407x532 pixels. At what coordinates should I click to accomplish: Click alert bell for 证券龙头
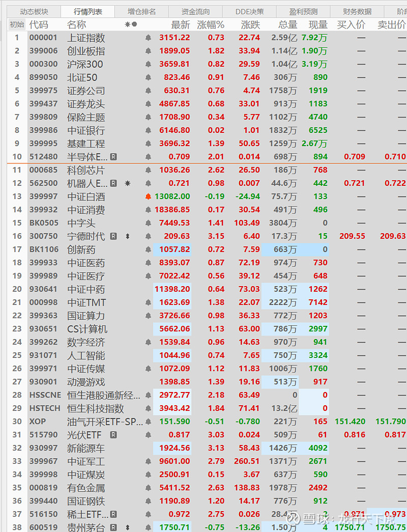click(148, 104)
